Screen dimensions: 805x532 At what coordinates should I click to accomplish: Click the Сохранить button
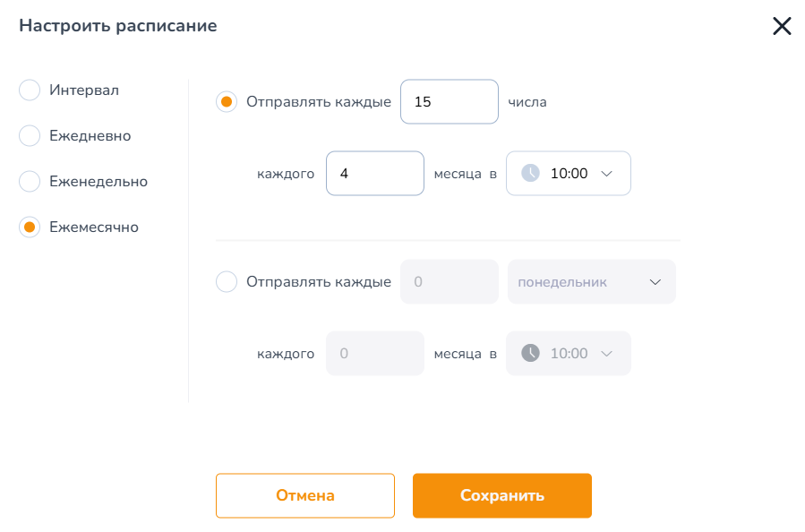pos(502,495)
